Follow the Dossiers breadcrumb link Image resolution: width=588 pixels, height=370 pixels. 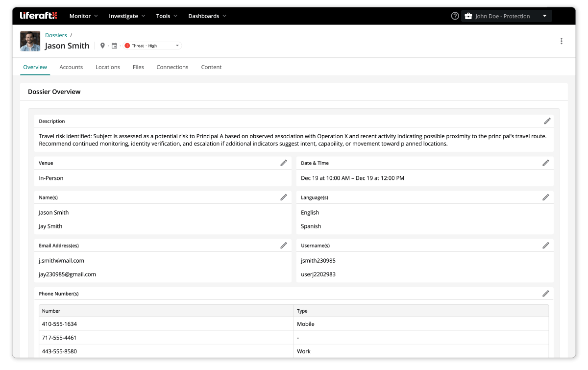[56, 35]
